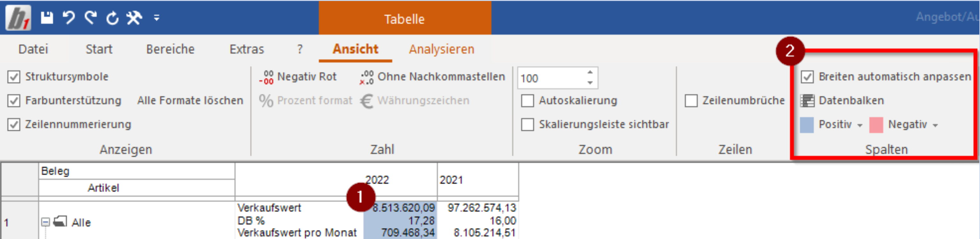This screenshot has height=239, width=980.
Task: Open the b1 application logo menu
Action: click(18, 18)
